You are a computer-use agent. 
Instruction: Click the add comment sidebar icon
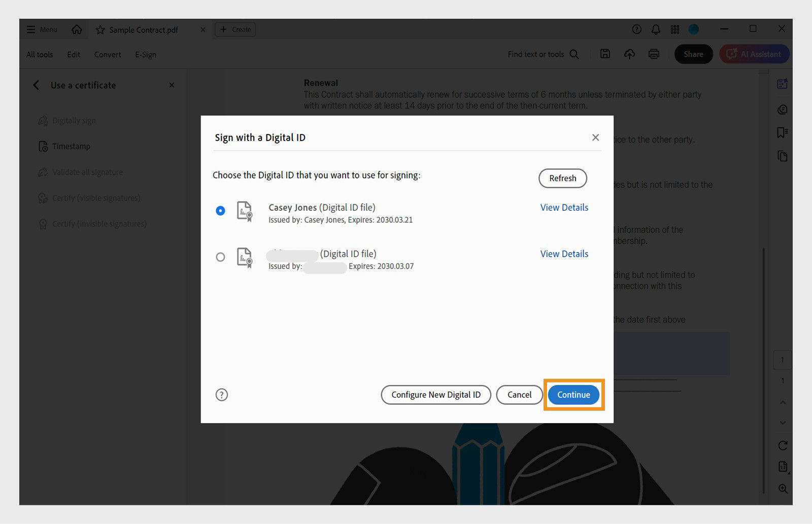(x=782, y=109)
